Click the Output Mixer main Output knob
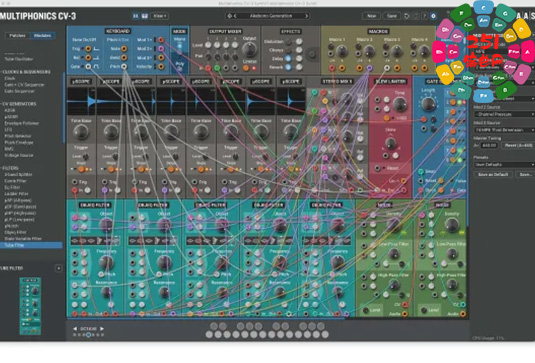535x363 pixels. [x=250, y=49]
